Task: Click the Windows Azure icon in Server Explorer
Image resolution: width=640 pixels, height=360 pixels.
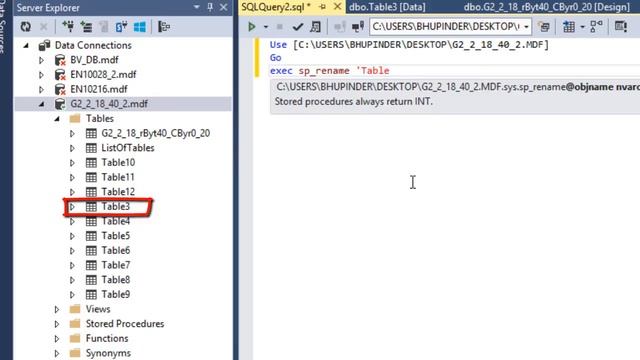Action: tap(140, 27)
